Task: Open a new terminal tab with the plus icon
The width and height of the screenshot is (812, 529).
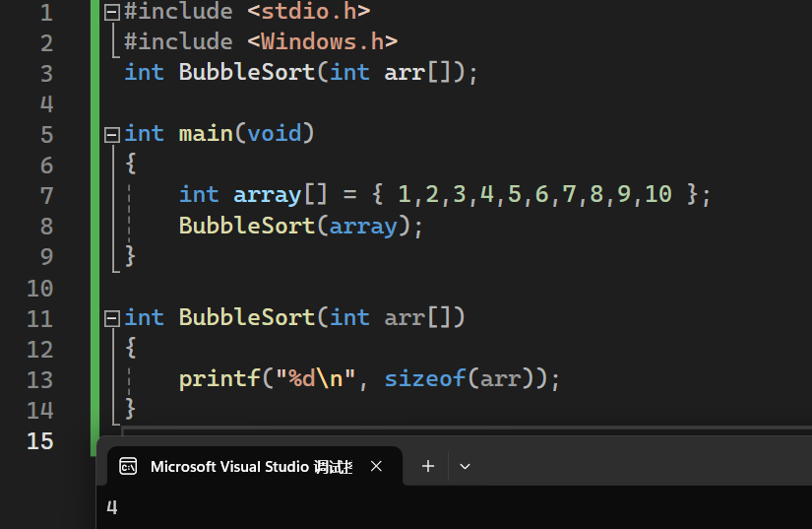Action: (x=428, y=466)
